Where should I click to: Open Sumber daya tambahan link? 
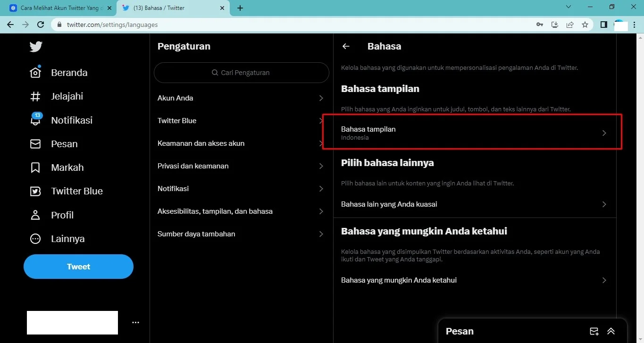coord(196,234)
